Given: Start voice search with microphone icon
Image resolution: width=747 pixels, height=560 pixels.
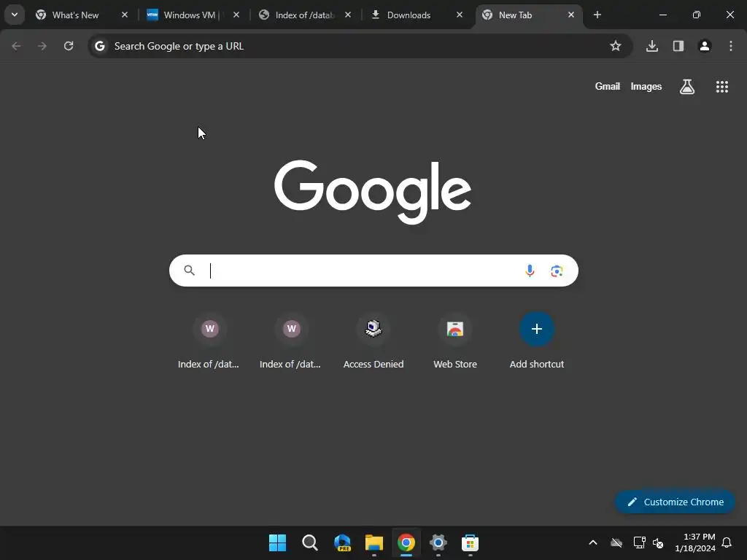Looking at the screenshot, I should click(x=530, y=271).
